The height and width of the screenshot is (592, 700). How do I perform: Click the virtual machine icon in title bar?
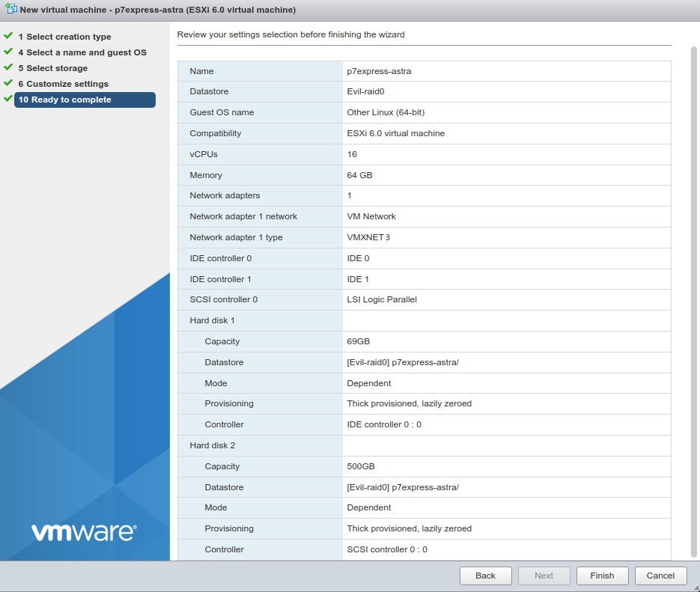(x=10, y=10)
